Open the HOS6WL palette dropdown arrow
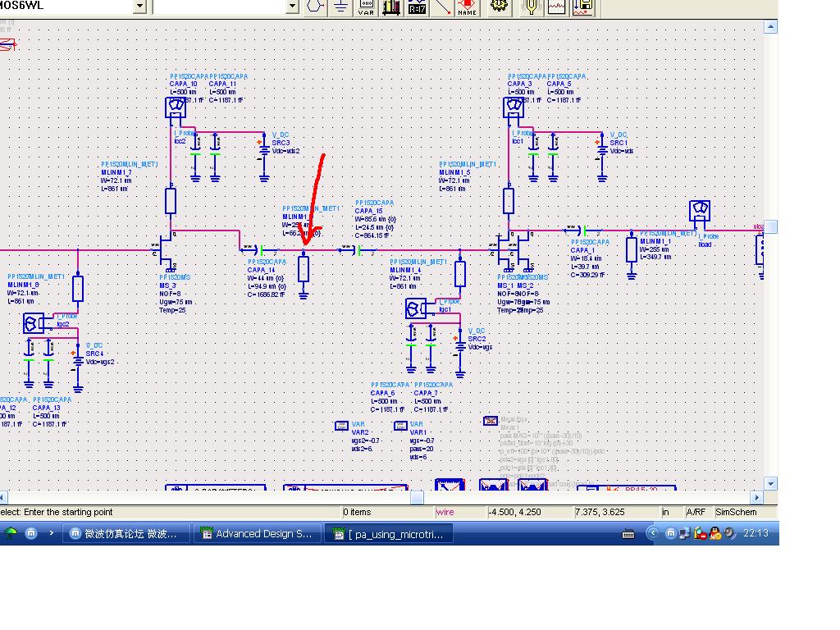This screenshot has height=630, width=840. pyautogui.click(x=139, y=7)
